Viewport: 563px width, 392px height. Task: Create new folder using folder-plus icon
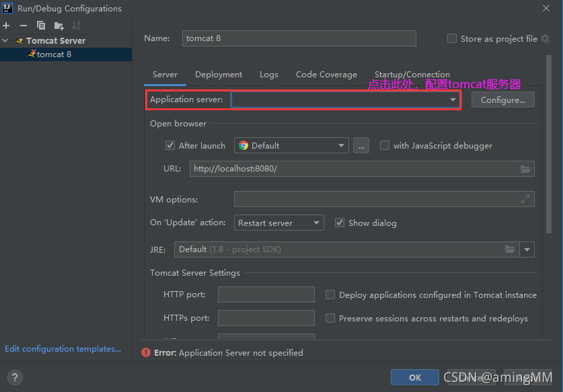pos(59,26)
